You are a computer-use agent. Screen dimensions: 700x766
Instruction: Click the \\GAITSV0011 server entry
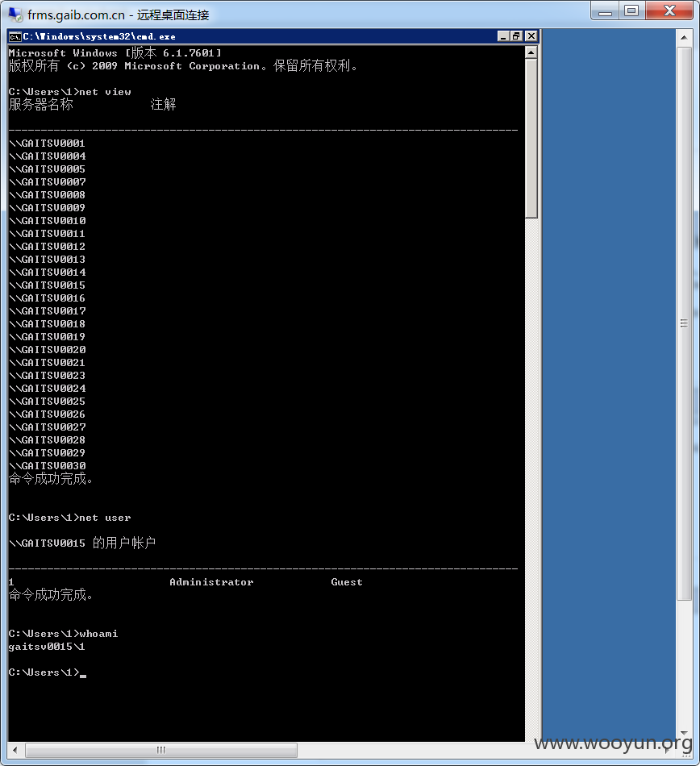[x=47, y=234]
